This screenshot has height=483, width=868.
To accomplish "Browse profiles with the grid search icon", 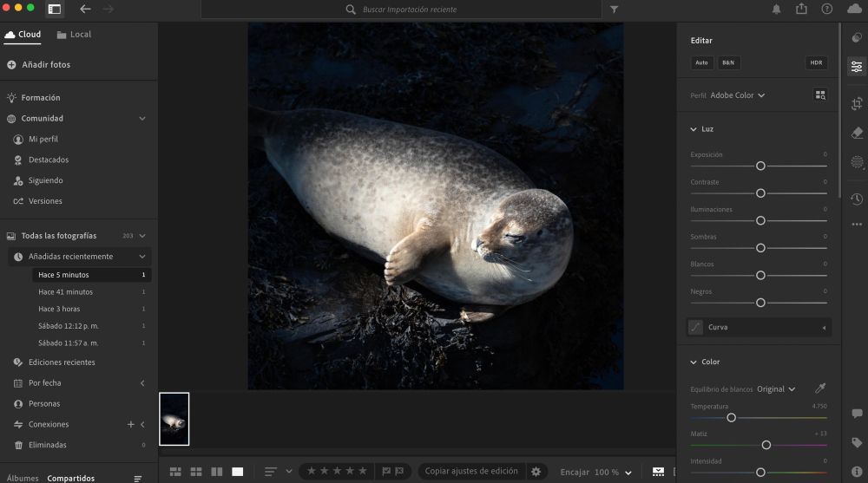I will pyautogui.click(x=820, y=95).
